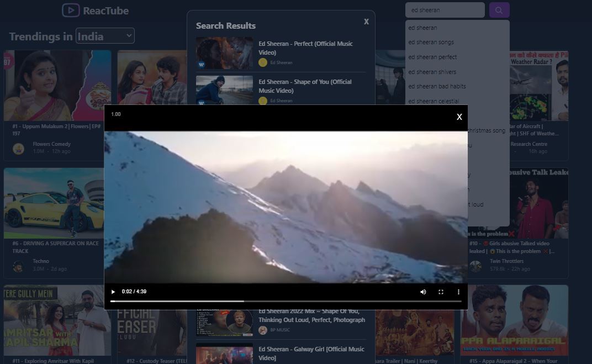The image size is (592, 364).
Task: Open the Ed Sheeran - Galway Girl result title
Action: click(311, 354)
